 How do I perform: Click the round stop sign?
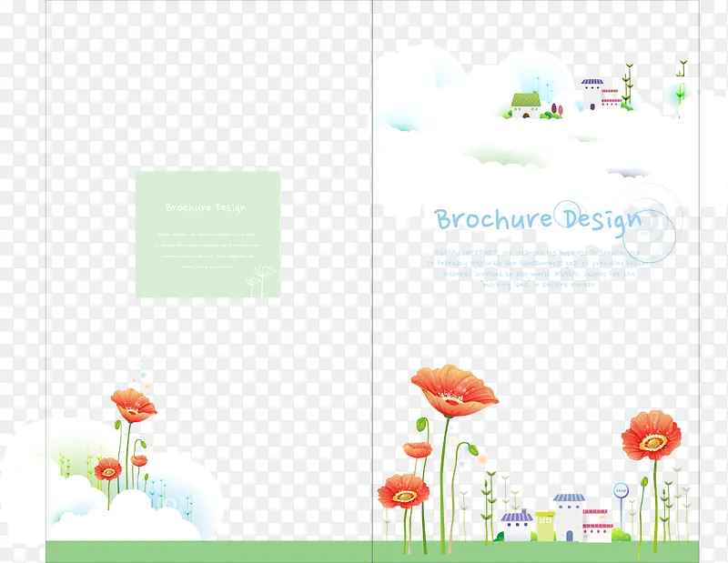pyautogui.click(x=621, y=490)
